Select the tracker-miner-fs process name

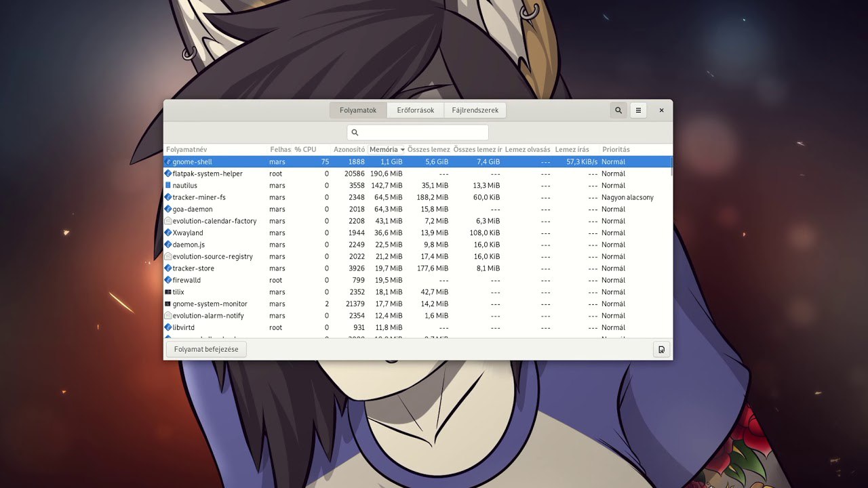click(x=199, y=197)
